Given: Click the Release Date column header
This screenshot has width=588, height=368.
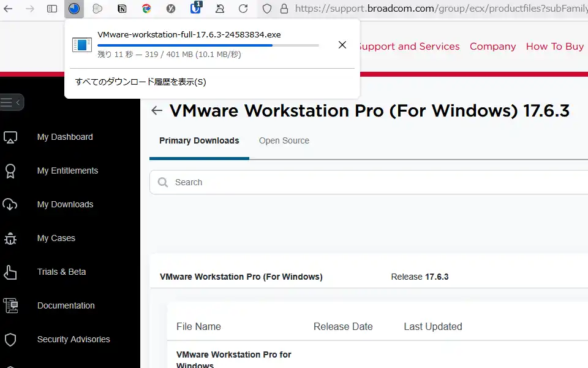Looking at the screenshot, I should [x=343, y=327].
